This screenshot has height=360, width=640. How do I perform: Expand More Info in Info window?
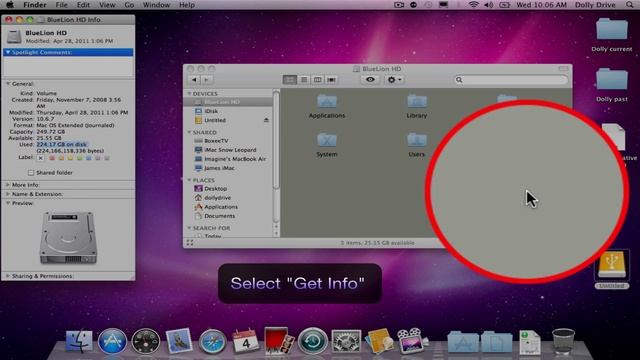[x=8, y=185]
